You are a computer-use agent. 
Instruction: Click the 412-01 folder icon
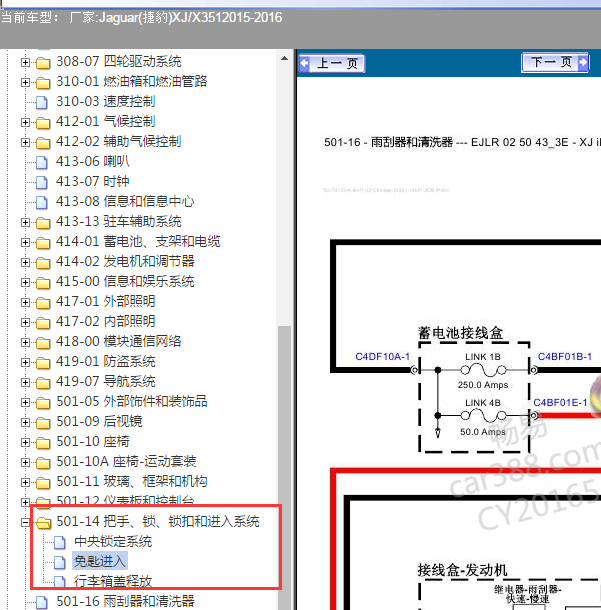[x=43, y=123]
